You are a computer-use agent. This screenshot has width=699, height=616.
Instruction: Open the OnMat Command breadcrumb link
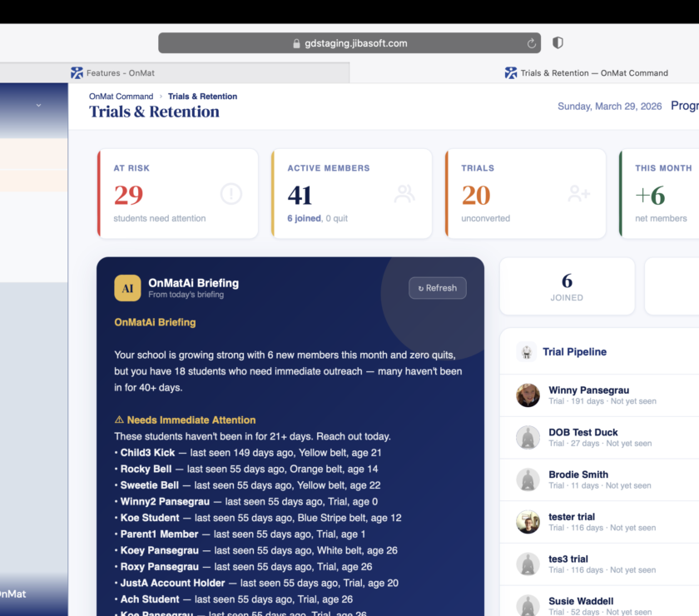point(121,97)
